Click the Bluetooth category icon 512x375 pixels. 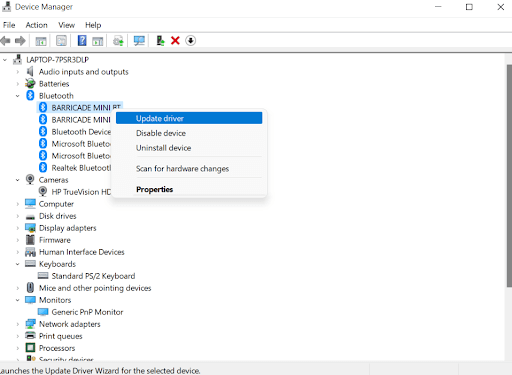click(x=30, y=96)
